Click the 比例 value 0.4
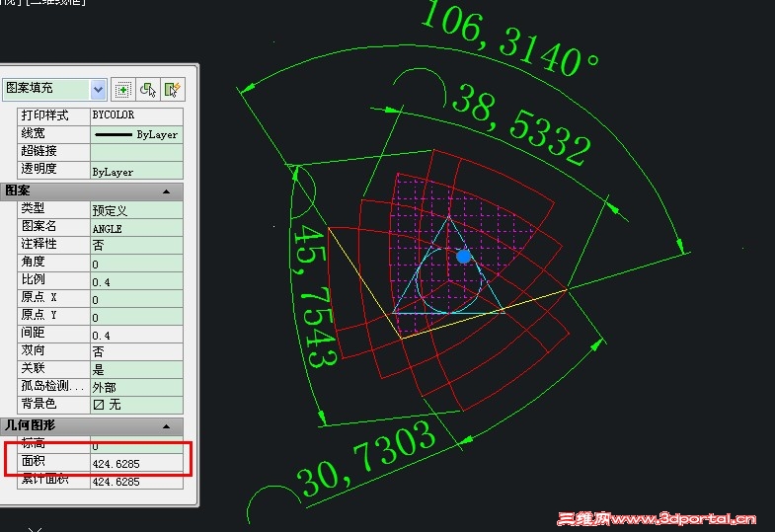This screenshot has width=775, height=532. click(x=136, y=281)
